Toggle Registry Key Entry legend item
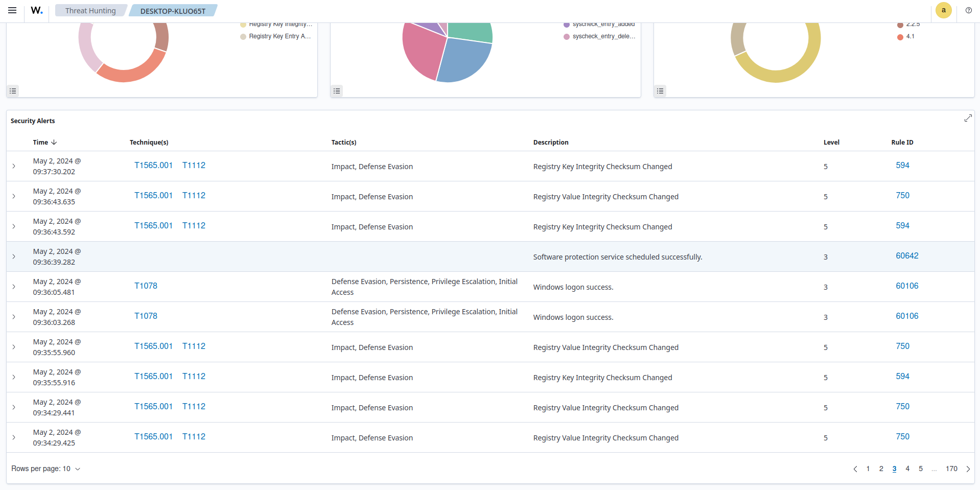Screen dimensions: 980x490 (279, 36)
